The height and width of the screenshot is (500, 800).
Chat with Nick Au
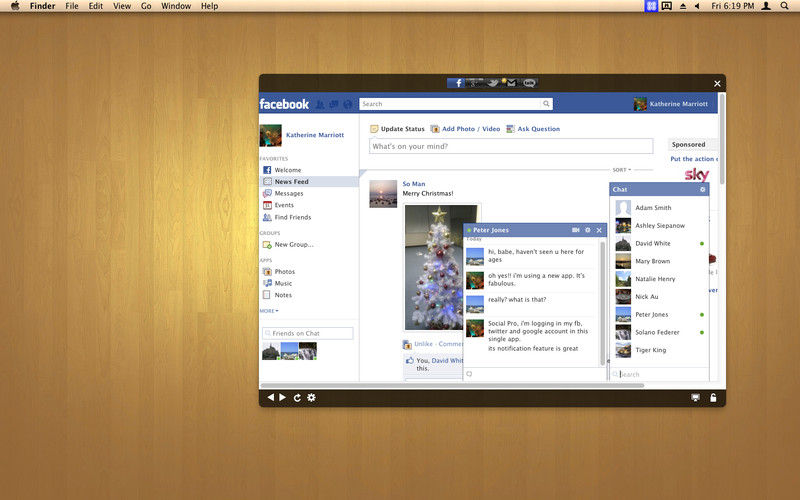pyautogui.click(x=659, y=296)
